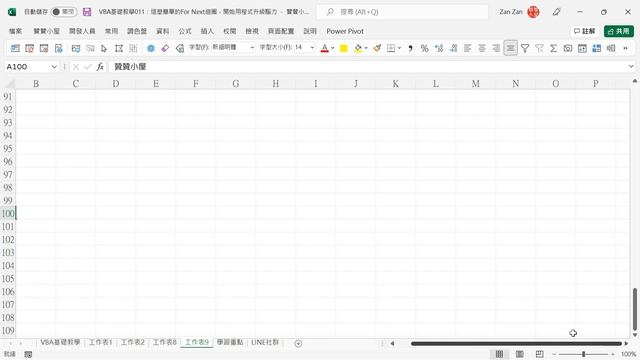Activate the format painter brush

coord(377,48)
